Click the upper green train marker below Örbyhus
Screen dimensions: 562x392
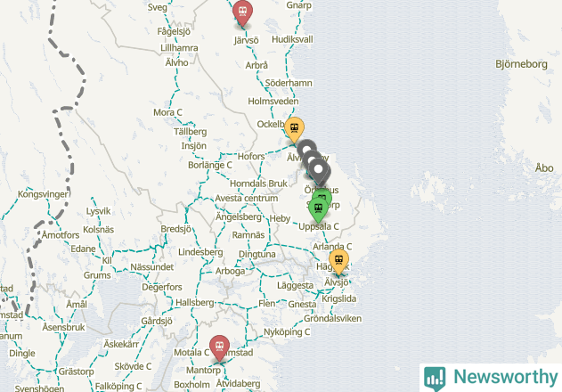tap(322, 195)
